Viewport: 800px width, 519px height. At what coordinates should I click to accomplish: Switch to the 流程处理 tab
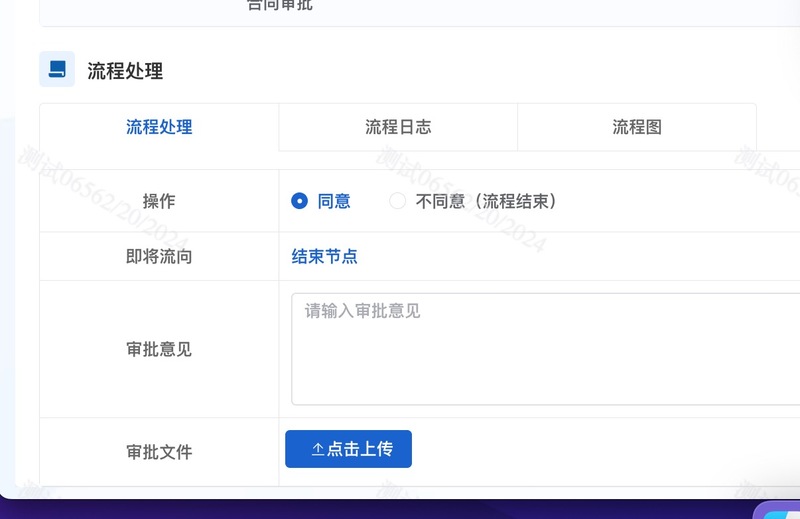pos(159,127)
